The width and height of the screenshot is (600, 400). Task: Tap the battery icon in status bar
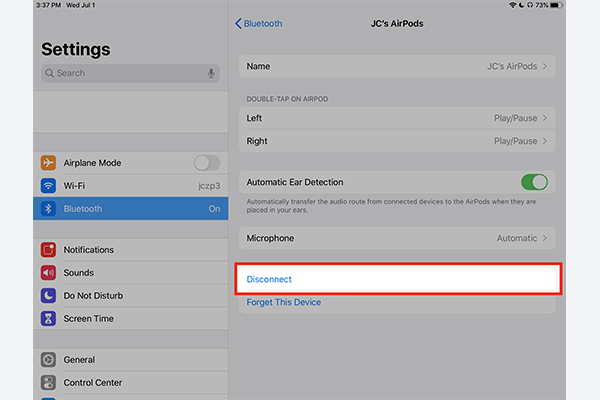(x=556, y=5)
